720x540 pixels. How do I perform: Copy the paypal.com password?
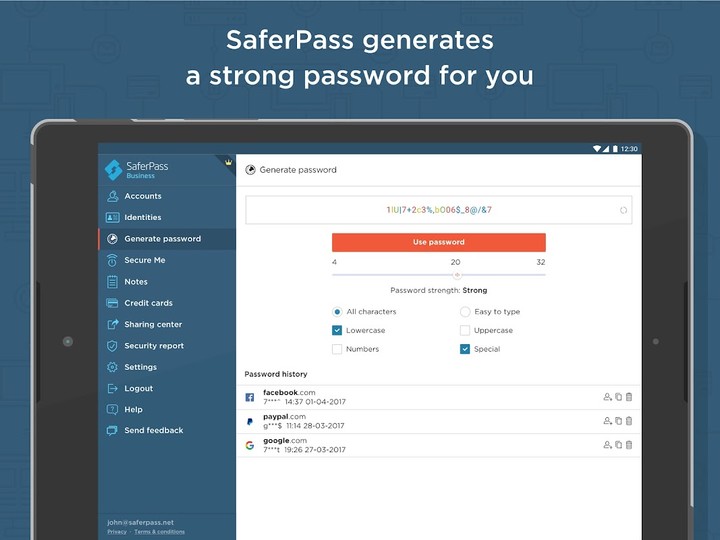(619, 421)
